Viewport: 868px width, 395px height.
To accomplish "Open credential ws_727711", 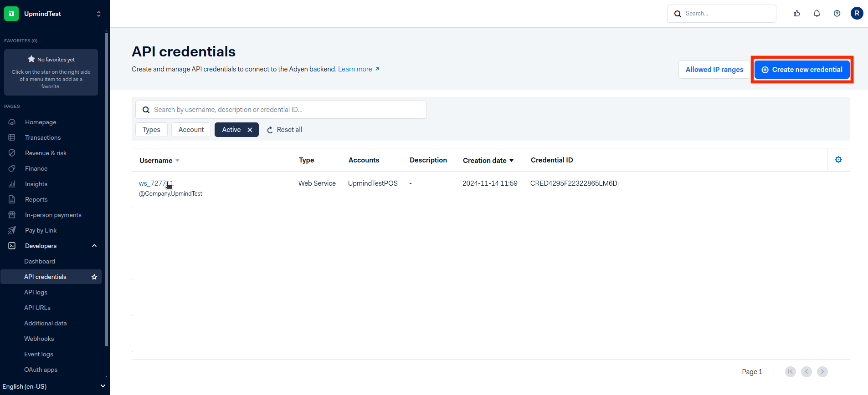I will pyautogui.click(x=156, y=183).
